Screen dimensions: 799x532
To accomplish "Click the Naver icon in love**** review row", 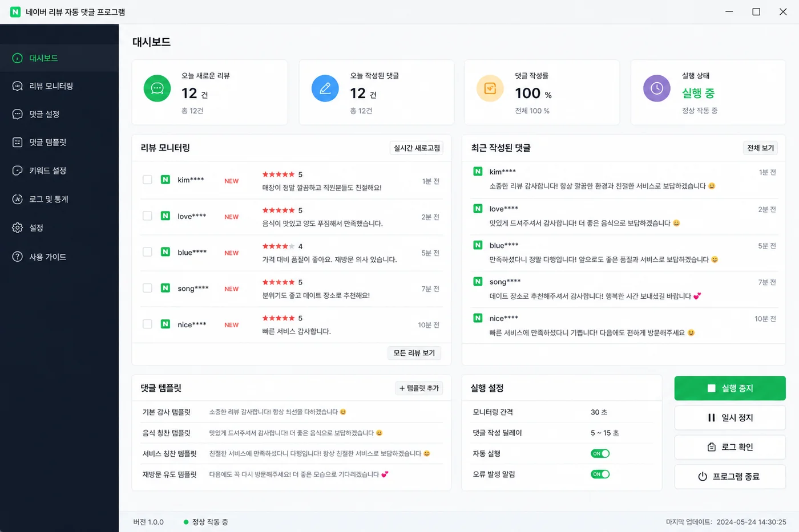I will click(166, 216).
